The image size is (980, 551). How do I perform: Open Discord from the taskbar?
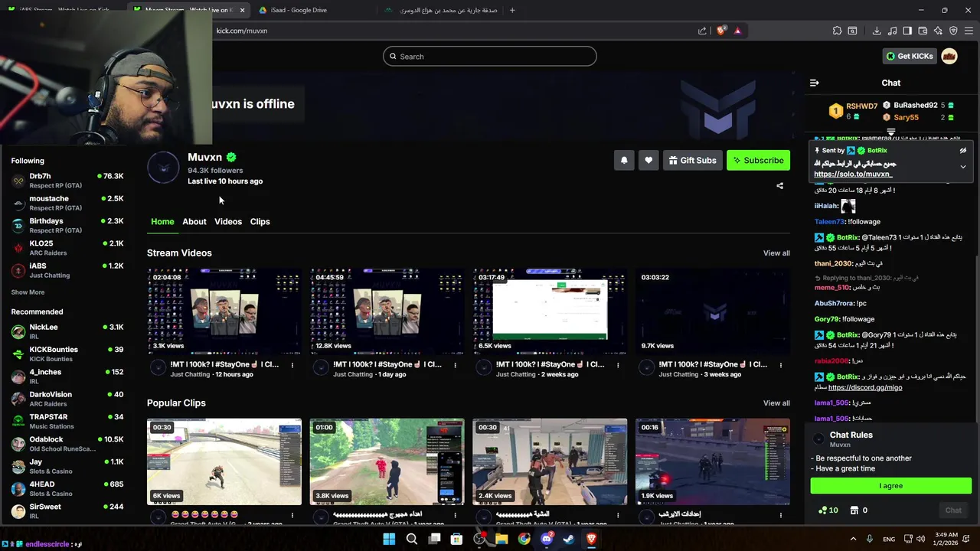point(547,539)
